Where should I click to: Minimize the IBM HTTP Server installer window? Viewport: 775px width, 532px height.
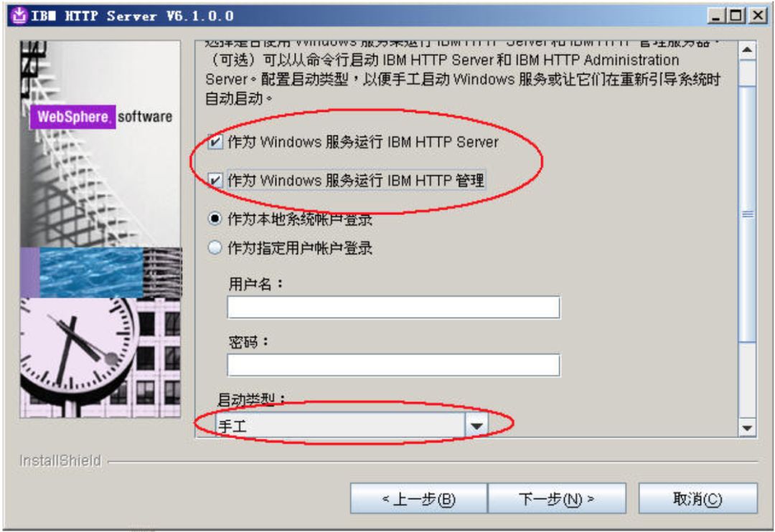[x=715, y=16]
